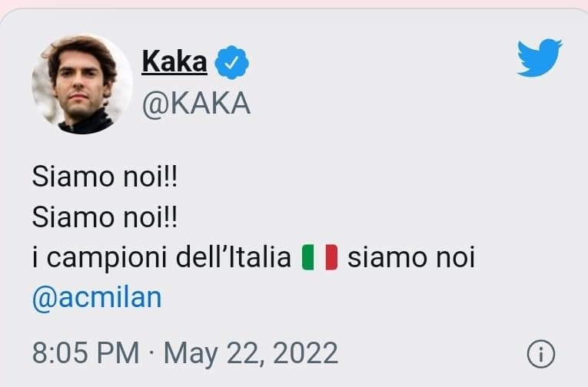The height and width of the screenshot is (387, 588).
Task: Click the Italian flag emoji
Action: [320, 257]
